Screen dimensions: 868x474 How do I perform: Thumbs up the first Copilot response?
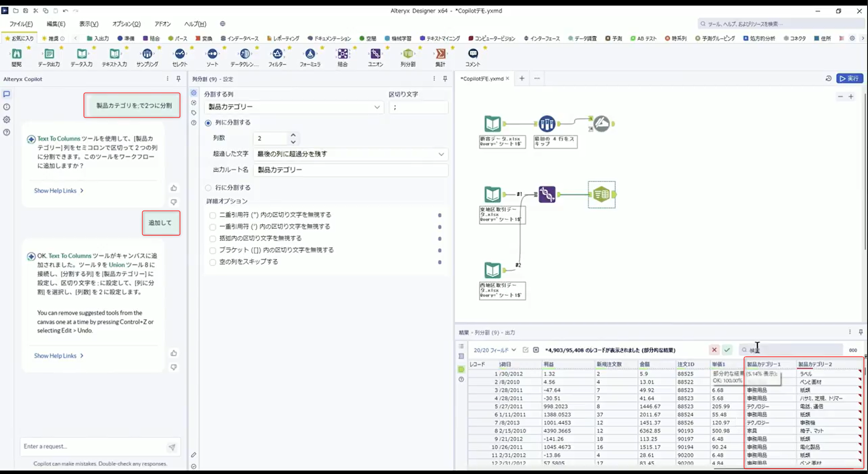click(174, 188)
